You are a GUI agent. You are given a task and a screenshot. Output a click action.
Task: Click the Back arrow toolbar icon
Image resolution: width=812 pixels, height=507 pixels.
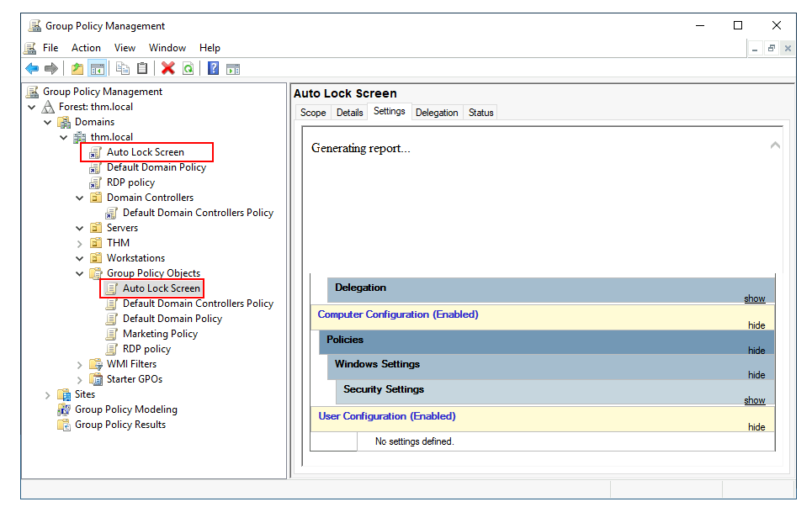[x=32, y=69]
